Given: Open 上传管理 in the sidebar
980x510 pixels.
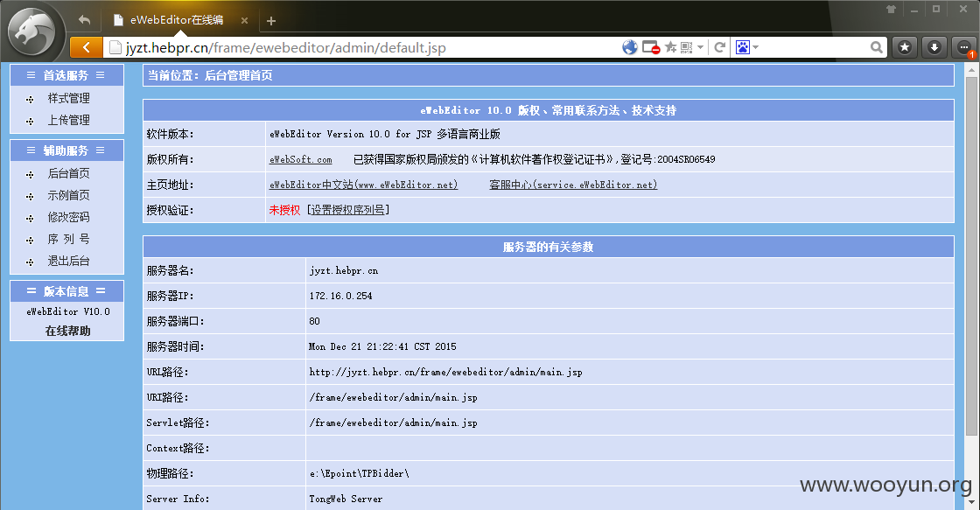Looking at the screenshot, I should tap(69, 120).
